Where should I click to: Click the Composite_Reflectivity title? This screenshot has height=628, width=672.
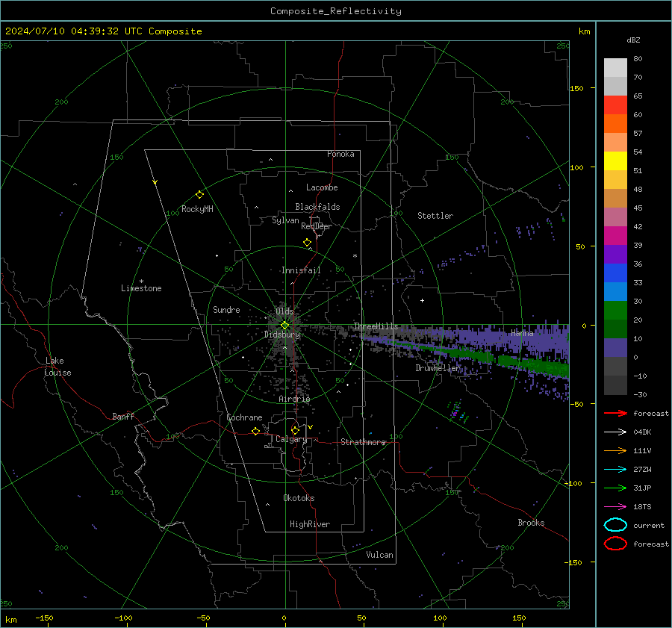tap(336, 11)
